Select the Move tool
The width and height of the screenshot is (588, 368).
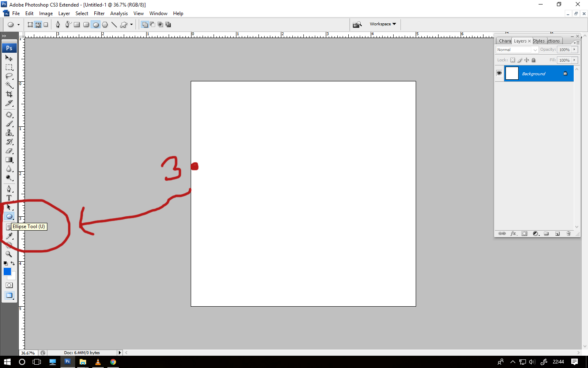click(x=9, y=58)
